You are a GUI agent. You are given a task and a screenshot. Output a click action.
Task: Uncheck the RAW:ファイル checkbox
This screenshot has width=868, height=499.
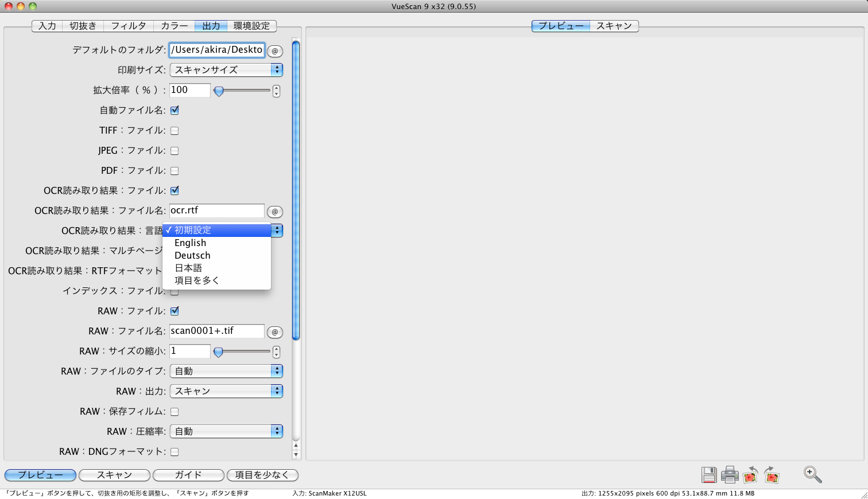point(175,311)
